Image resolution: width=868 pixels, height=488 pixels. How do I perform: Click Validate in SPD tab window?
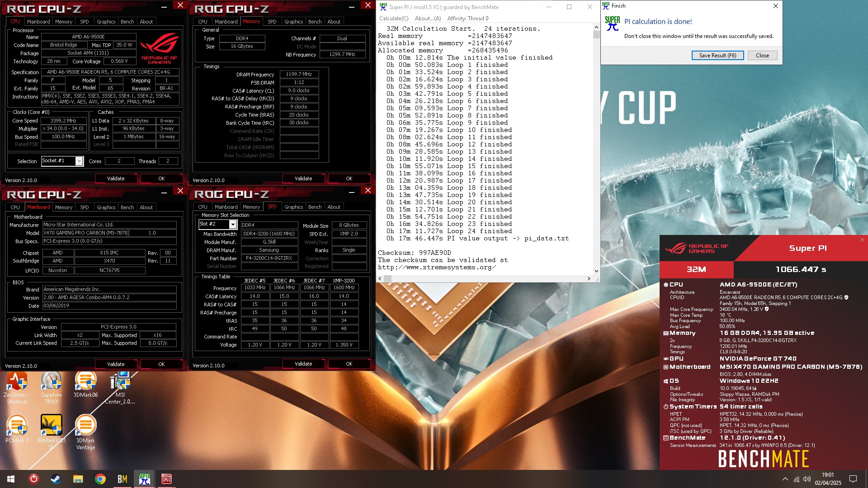point(303,364)
